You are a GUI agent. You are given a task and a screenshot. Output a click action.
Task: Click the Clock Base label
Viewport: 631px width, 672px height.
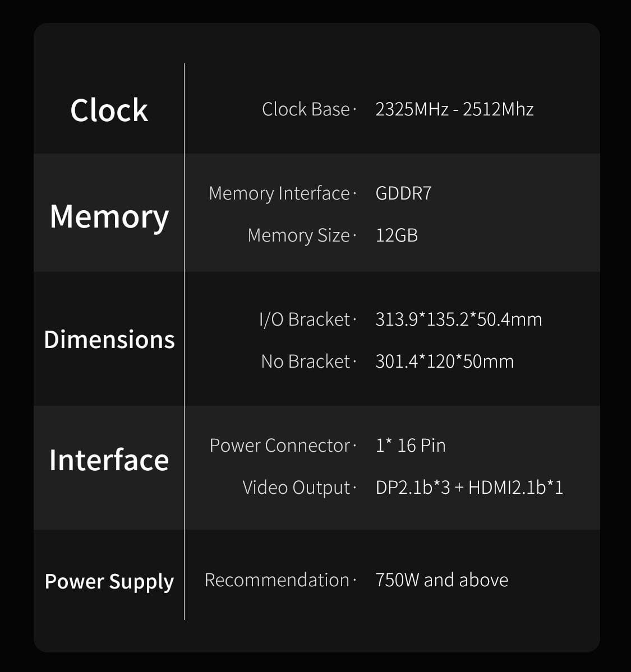pyautogui.click(x=306, y=109)
